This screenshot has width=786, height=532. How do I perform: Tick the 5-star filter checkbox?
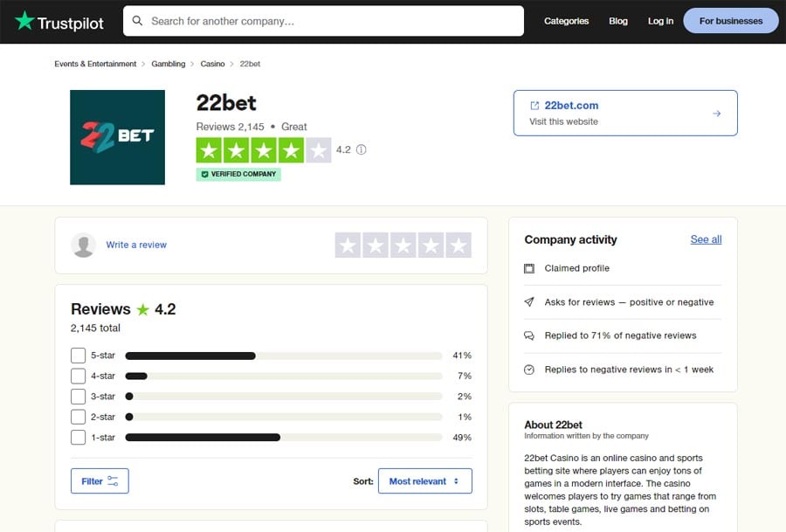pos(79,356)
